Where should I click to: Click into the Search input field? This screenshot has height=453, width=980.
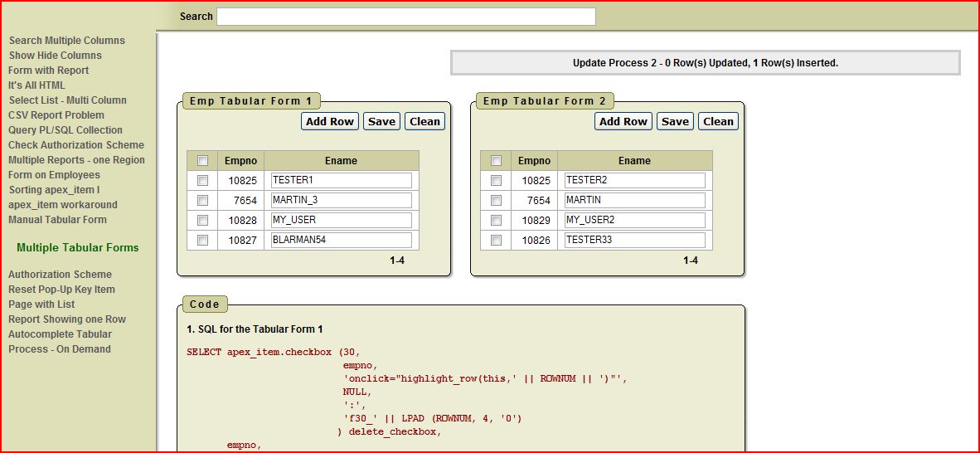[x=405, y=17]
